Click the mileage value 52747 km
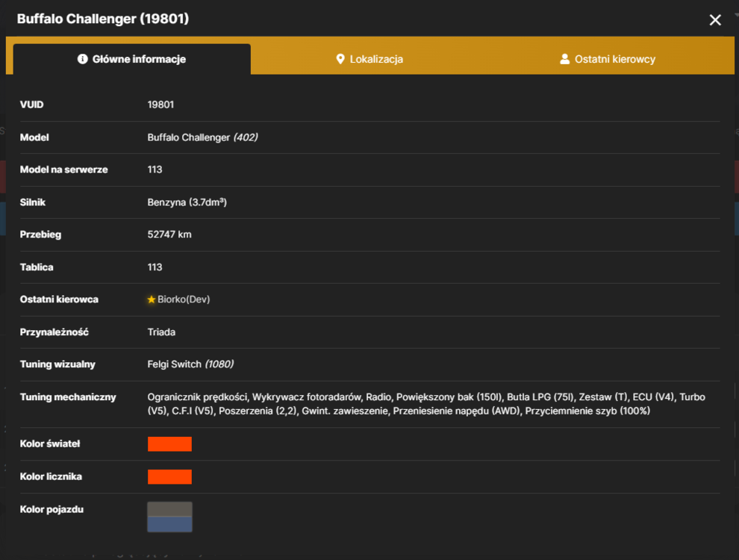The height and width of the screenshot is (560, 739). click(169, 234)
